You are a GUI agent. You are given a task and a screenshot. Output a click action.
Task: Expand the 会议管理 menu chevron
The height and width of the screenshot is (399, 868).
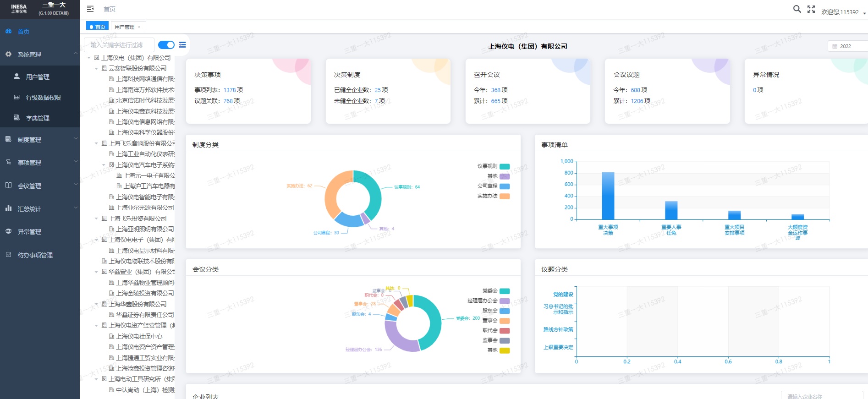(x=76, y=185)
